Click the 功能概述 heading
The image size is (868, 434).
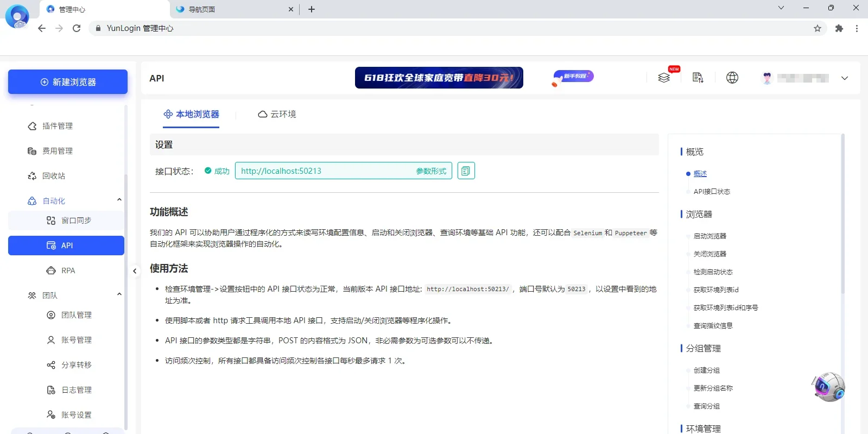click(169, 212)
